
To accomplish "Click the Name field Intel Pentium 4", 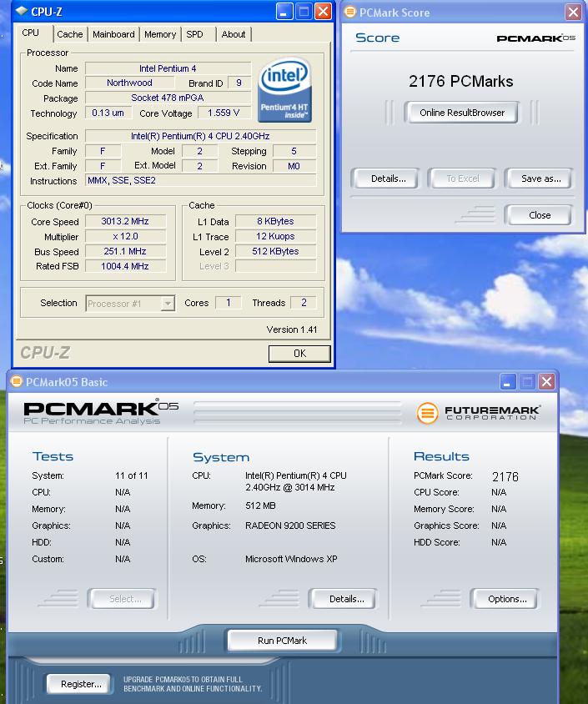I will pyautogui.click(x=168, y=68).
